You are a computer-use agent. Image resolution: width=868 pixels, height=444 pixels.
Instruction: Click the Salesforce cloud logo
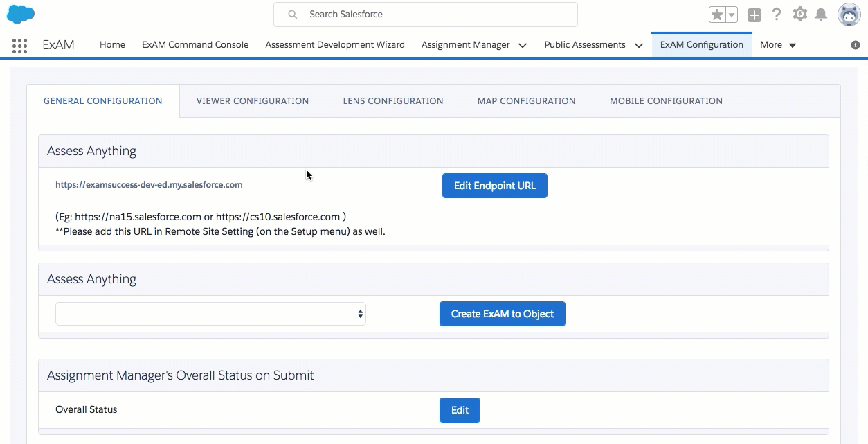[21, 14]
